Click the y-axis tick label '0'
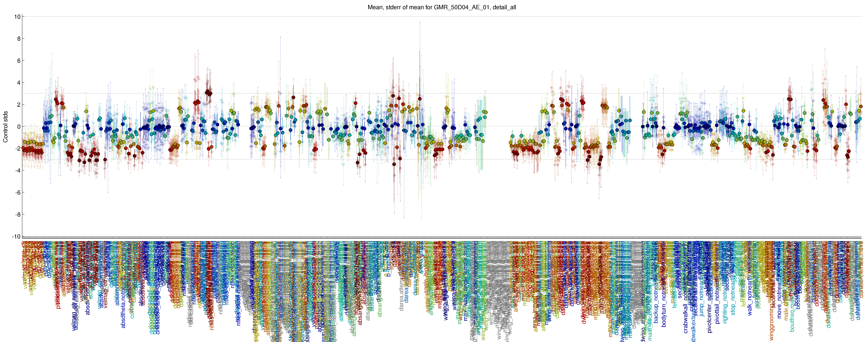This screenshot has height=342, width=868. pyautogui.click(x=19, y=127)
